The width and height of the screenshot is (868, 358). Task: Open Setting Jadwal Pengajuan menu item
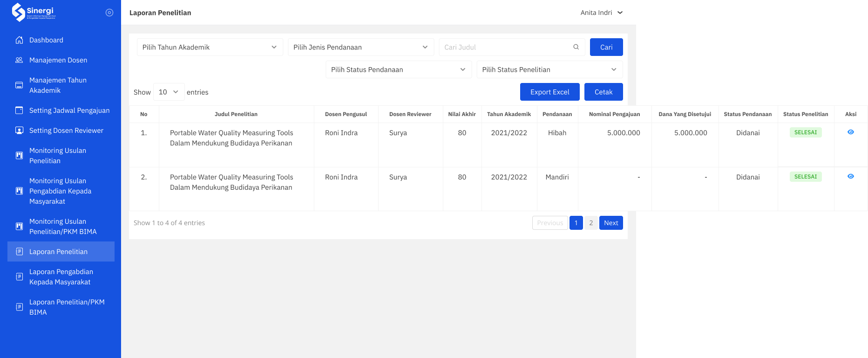click(61, 110)
